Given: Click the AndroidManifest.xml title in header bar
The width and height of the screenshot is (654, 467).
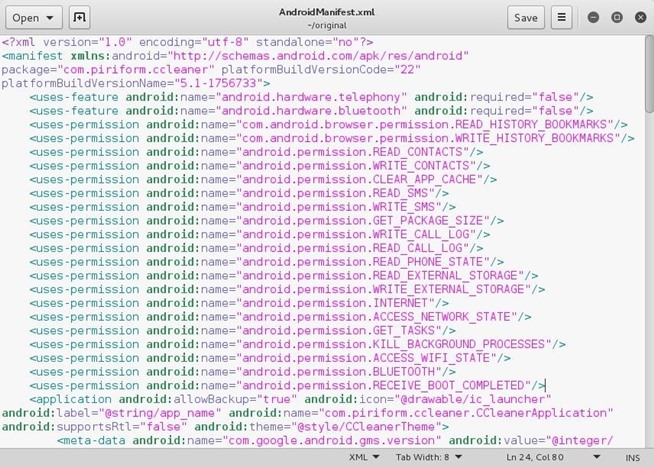Looking at the screenshot, I should point(326,12).
